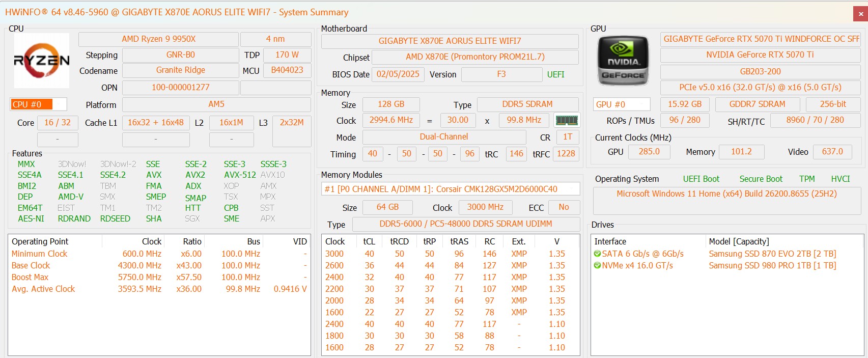Viewport: 868px width, 358px height.
Task: Open the GPU #0 selector dropdown
Action: [622, 104]
